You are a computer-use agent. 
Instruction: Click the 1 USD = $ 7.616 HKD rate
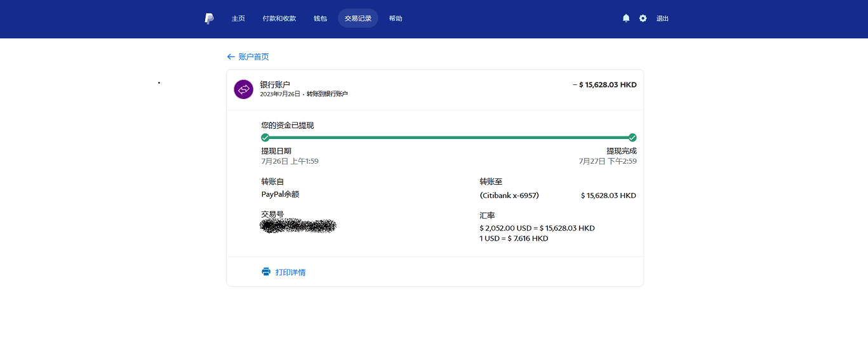pyautogui.click(x=514, y=239)
